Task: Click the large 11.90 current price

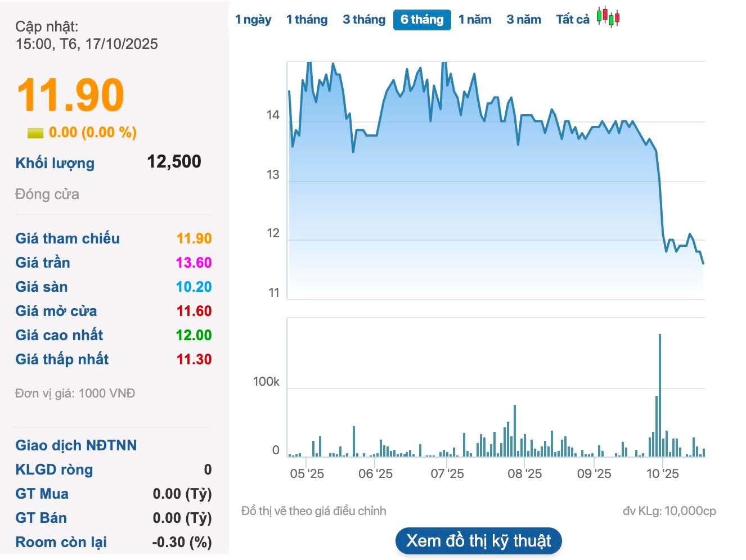Action: point(70,95)
